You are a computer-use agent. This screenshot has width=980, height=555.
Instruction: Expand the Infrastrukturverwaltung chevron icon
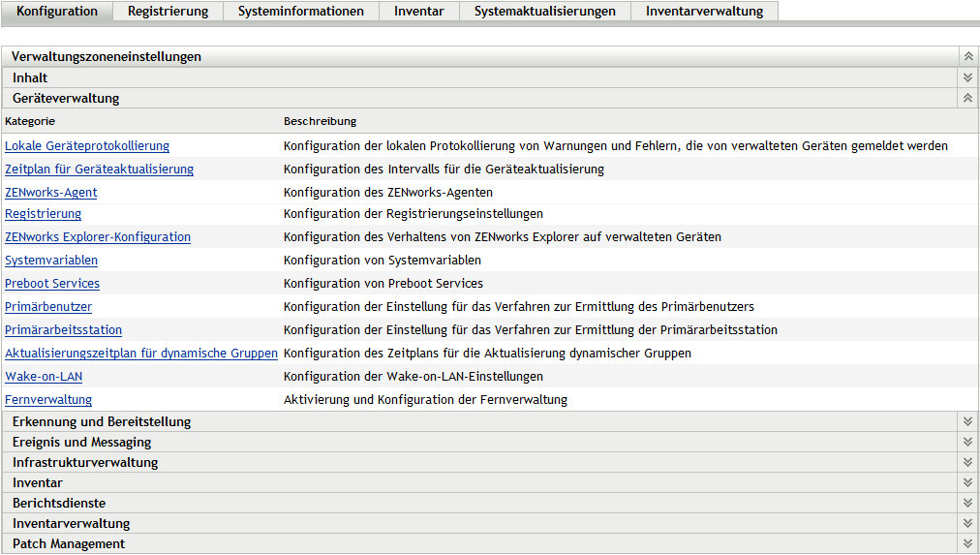pos(967,462)
